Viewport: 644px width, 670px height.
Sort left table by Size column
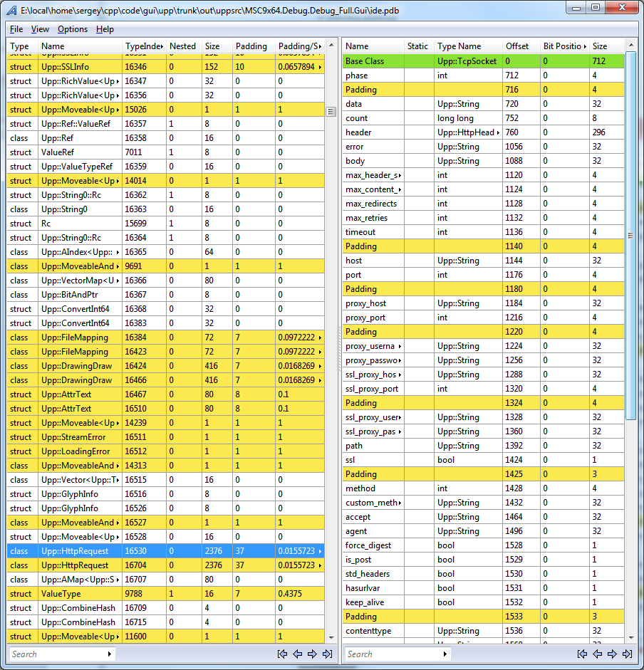click(x=212, y=46)
